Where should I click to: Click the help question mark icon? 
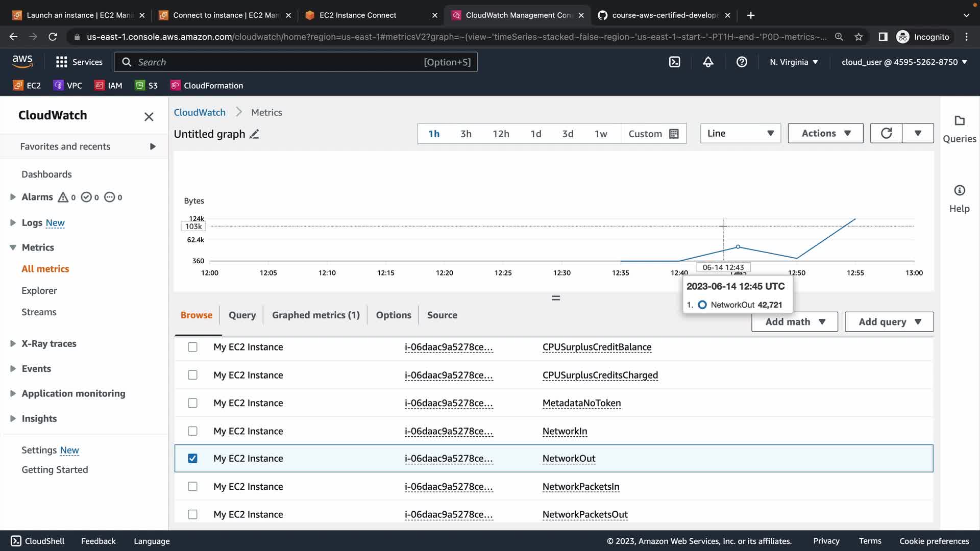[x=742, y=62]
